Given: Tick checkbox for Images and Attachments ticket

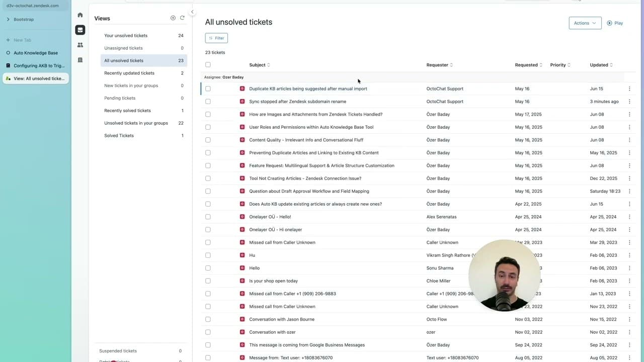Looking at the screenshot, I should pyautogui.click(x=208, y=114).
